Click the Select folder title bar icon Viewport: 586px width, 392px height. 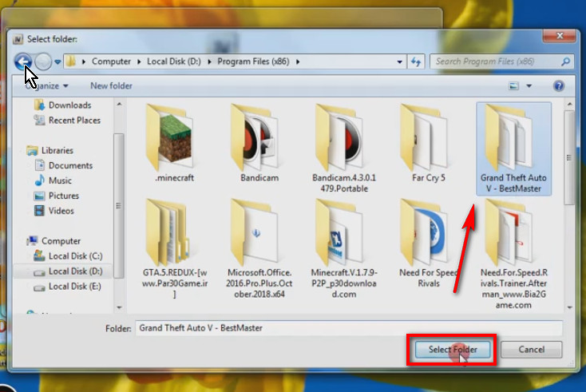click(18, 39)
